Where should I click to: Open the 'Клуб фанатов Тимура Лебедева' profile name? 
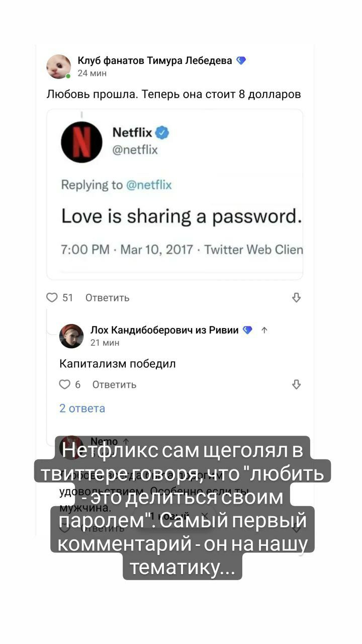tap(155, 61)
